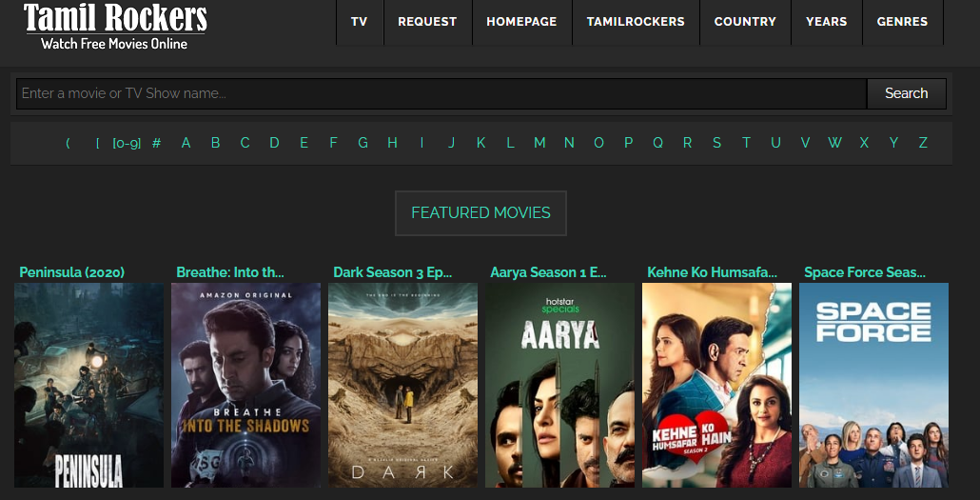Screen dimensions: 980x500
Task: Filter titles by opening bracket link
Action: 97,143
